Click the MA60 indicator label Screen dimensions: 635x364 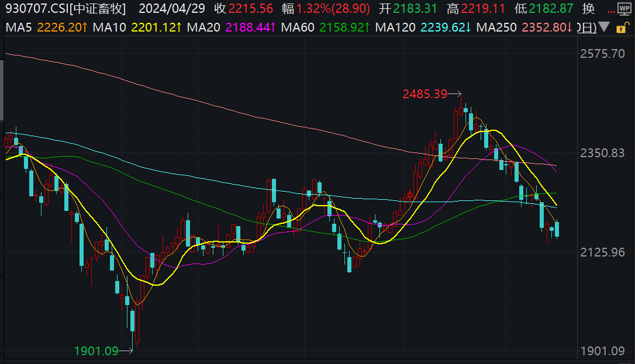298,27
